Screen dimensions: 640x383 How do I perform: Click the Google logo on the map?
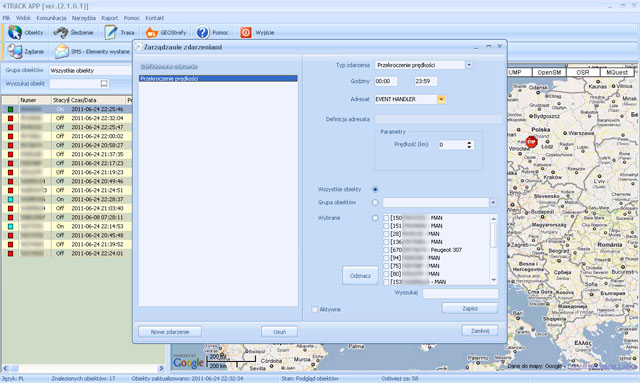pyautogui.click(x=188, y=362)
